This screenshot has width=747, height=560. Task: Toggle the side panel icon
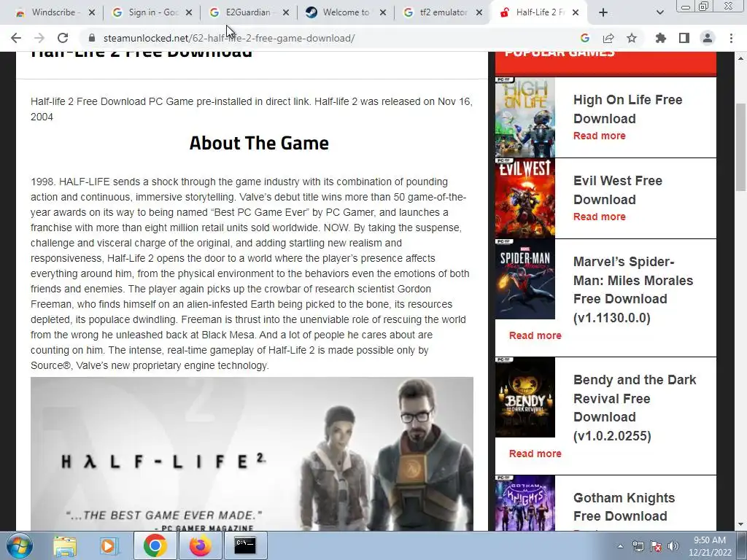tap(684, 38)
